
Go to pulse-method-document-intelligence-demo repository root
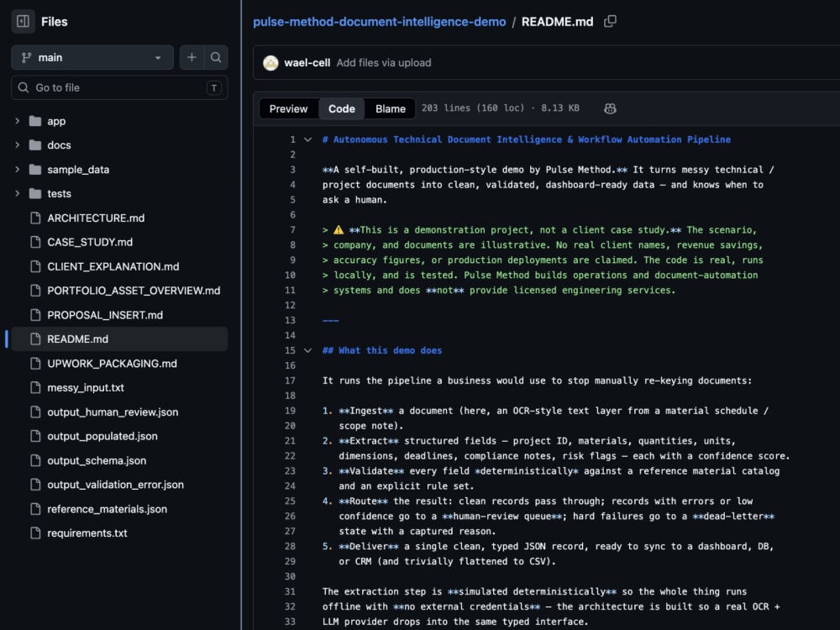[x=380, y=22]
